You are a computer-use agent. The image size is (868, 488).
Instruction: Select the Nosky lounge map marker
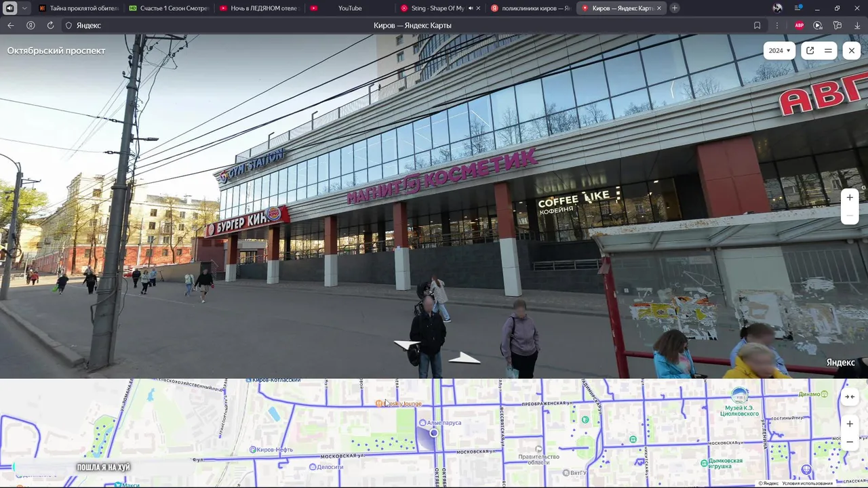399,403
